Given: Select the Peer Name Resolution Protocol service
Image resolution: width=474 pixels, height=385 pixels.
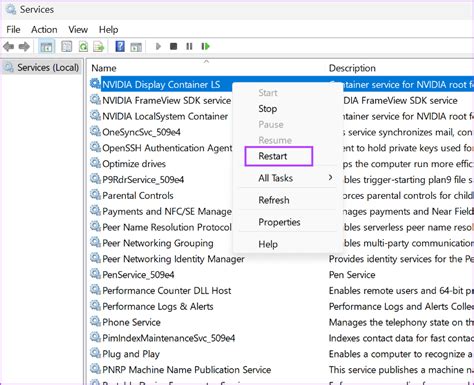Looking at the screenshot, I should click(x=167, y=227).
